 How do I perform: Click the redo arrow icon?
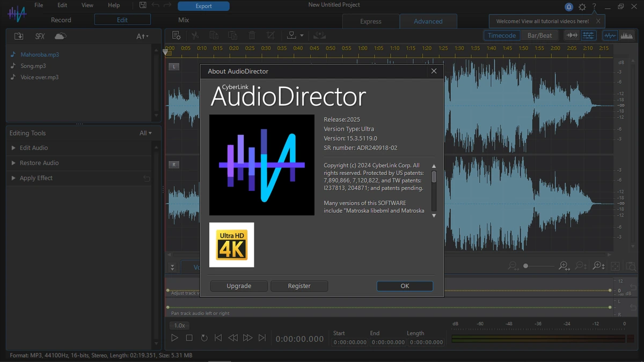168,5
